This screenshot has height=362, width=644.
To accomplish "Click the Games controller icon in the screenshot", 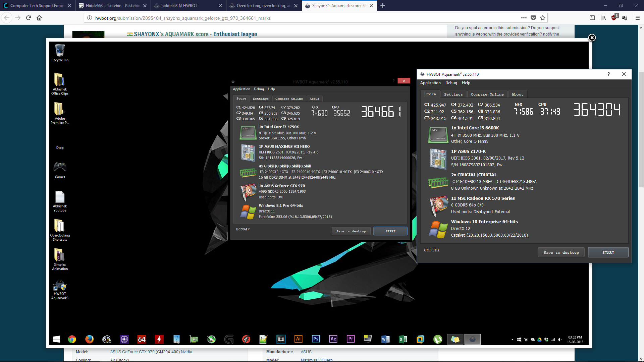I will (x=60, y=170).
